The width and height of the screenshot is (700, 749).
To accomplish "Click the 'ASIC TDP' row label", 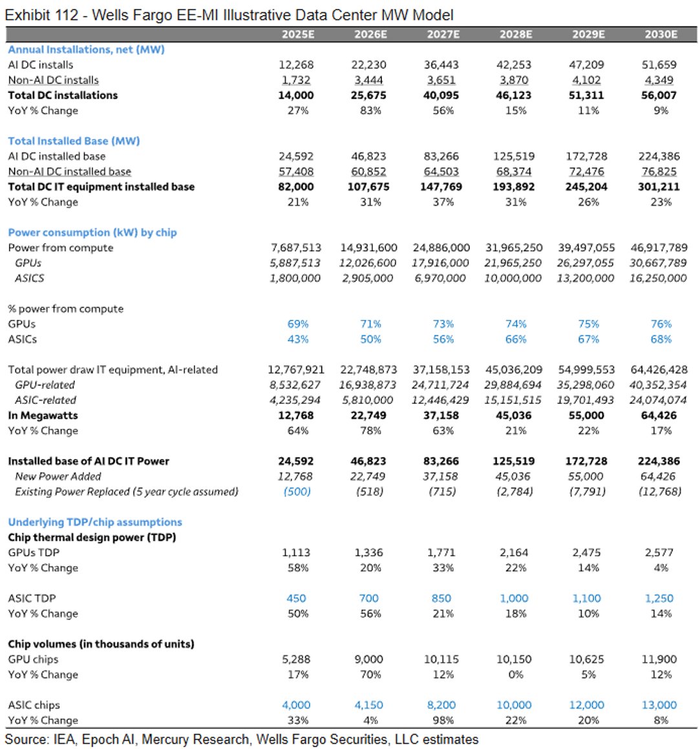I will point(32,599).
